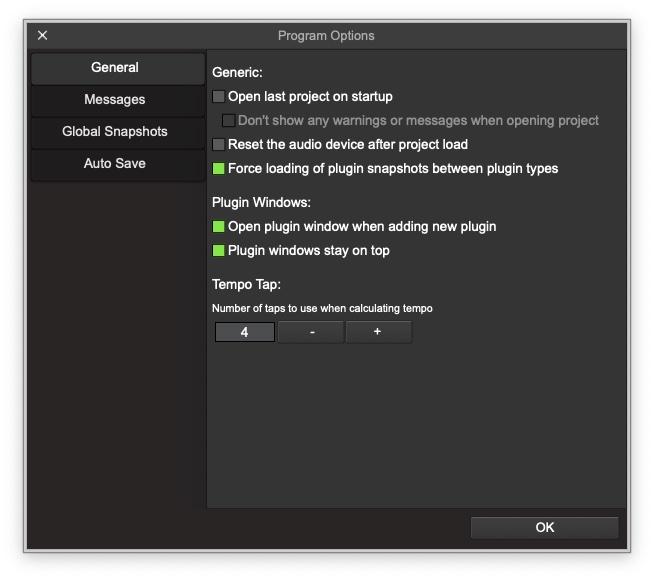Click the Plugin Windows section heading
This screenshot has height=580, width=654.
tap(261, 203)
